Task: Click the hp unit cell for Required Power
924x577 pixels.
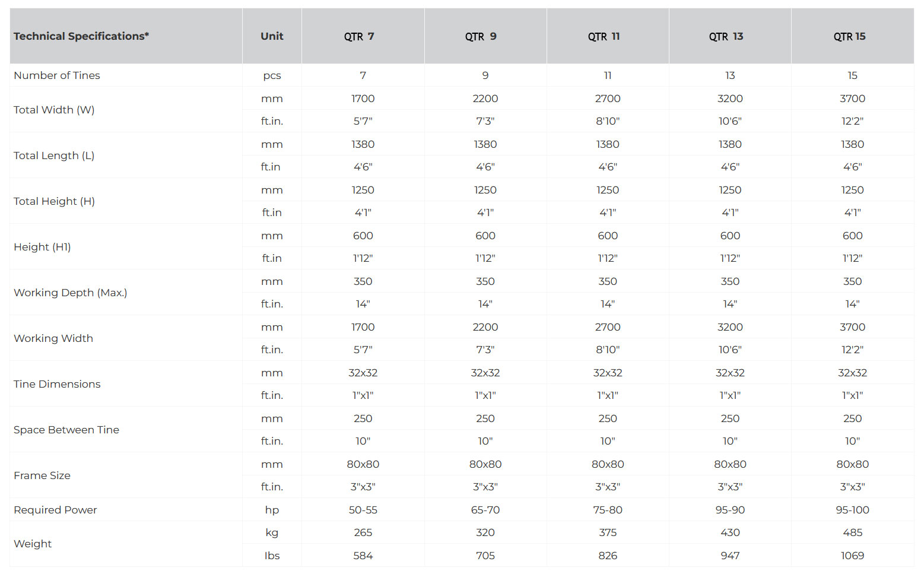Action: [272, 510]
